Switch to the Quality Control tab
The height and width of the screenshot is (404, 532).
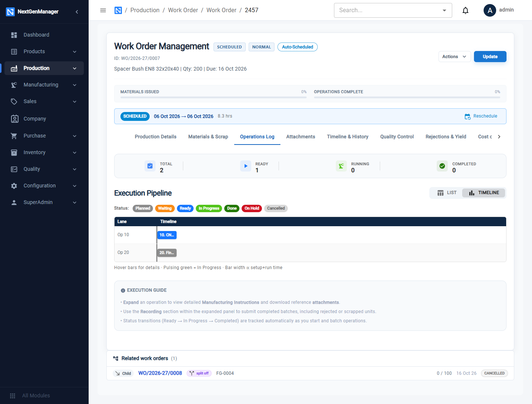pos(397,137)
